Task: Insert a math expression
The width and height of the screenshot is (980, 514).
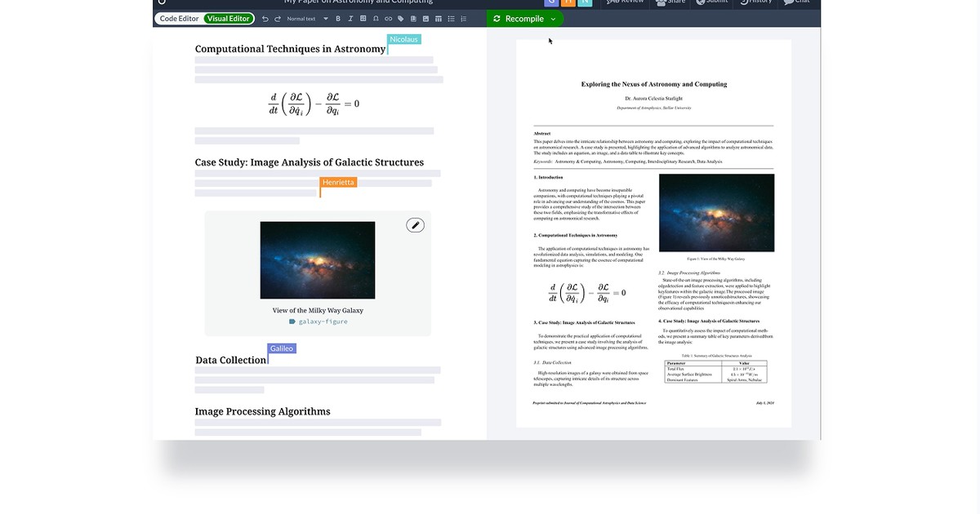Action: (363, 19)
